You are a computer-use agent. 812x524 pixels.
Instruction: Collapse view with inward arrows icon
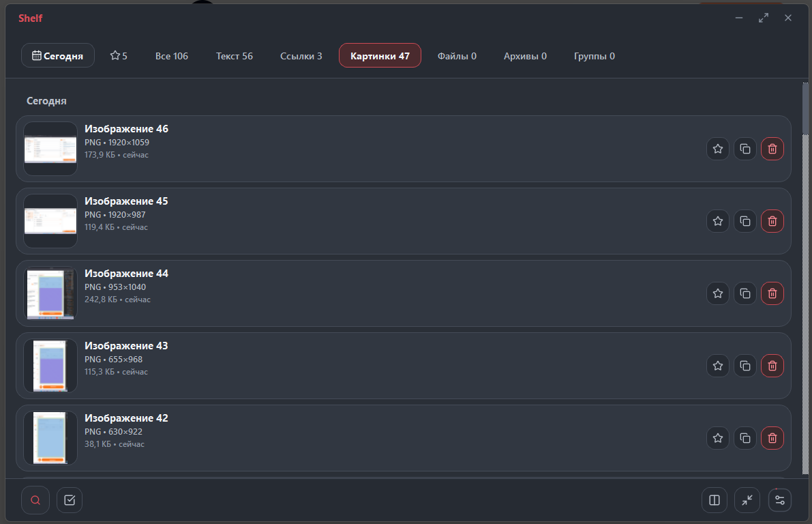coord(747,500)
